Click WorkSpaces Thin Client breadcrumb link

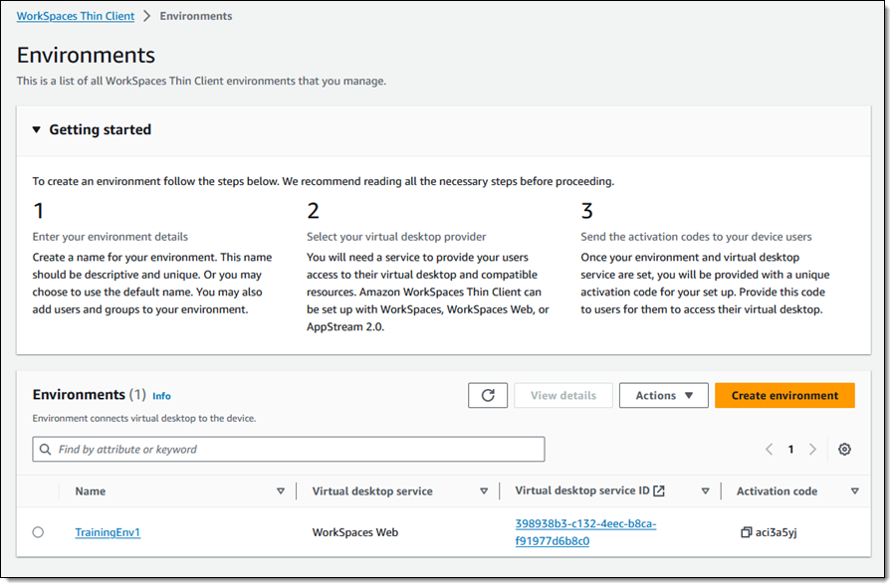[x=76, y=16]
